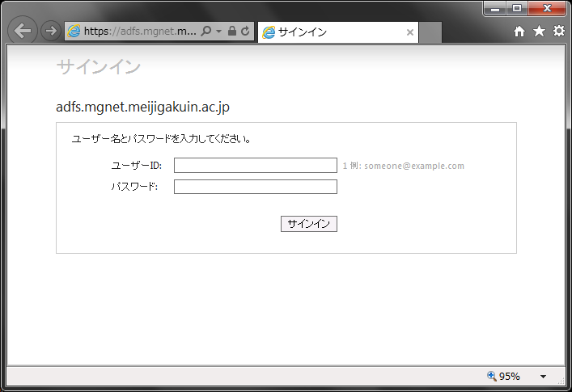This screenshot has width=572, height=392.
Task: Click the ユーザーID: field label
Action: pos(137,166)
